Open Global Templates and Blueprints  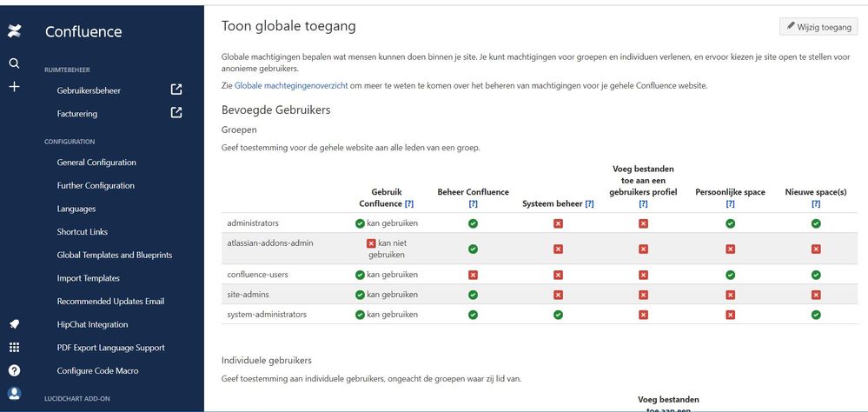click(x=115, y=255)
